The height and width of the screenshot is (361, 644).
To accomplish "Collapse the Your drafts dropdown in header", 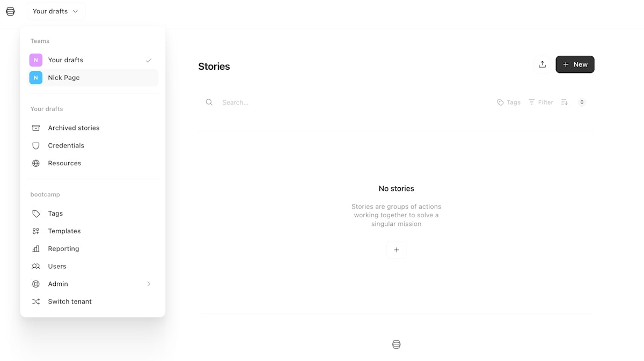I will point(56,11).
